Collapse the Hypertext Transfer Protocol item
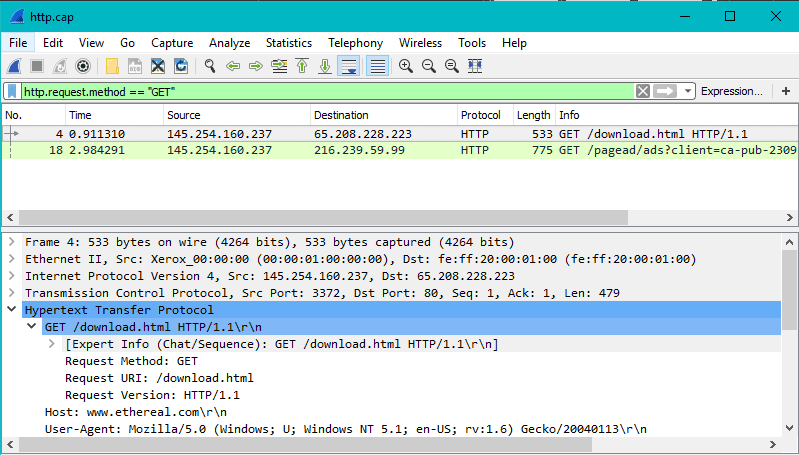This screenshot has width=799, height=455. (x=12, y=310)
